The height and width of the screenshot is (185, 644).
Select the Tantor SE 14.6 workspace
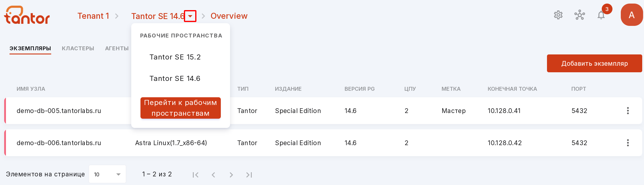175,79
